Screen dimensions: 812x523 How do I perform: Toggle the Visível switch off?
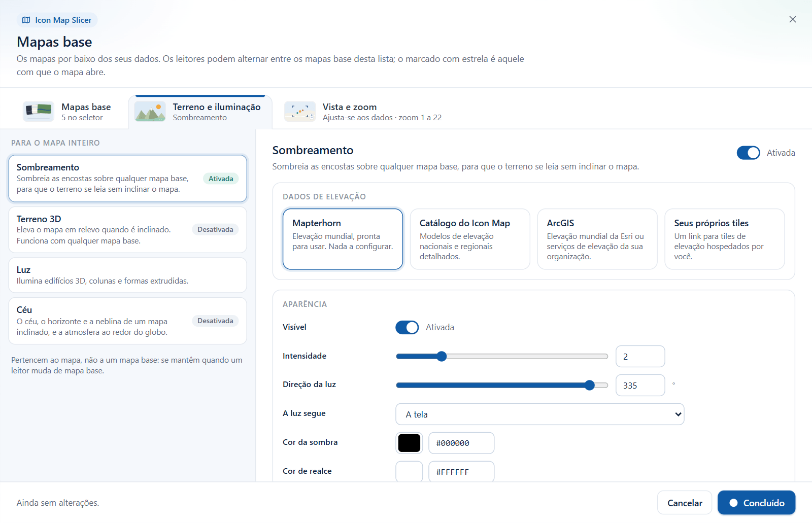pyautogui.click(x=407, y=327)
